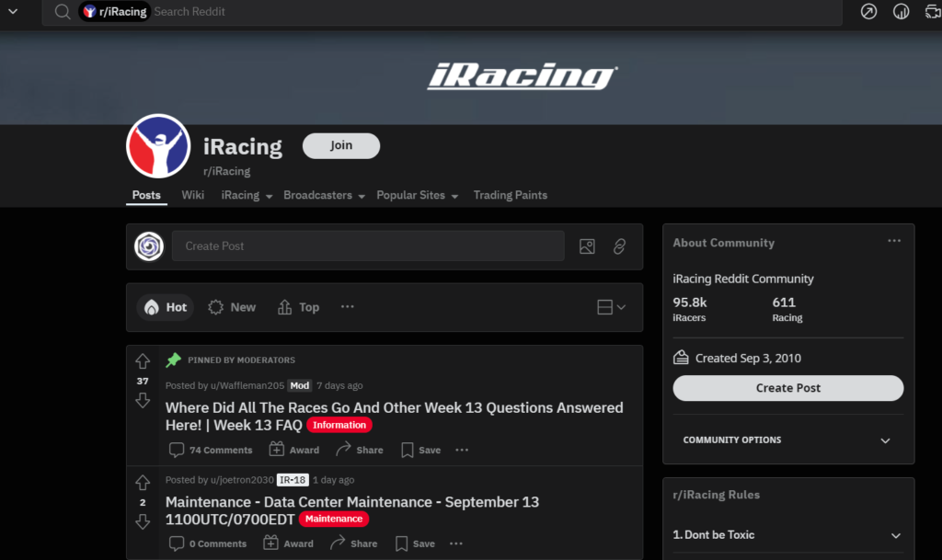Click the search magnifier icon

pyautogui.click(x=62, y=11)
